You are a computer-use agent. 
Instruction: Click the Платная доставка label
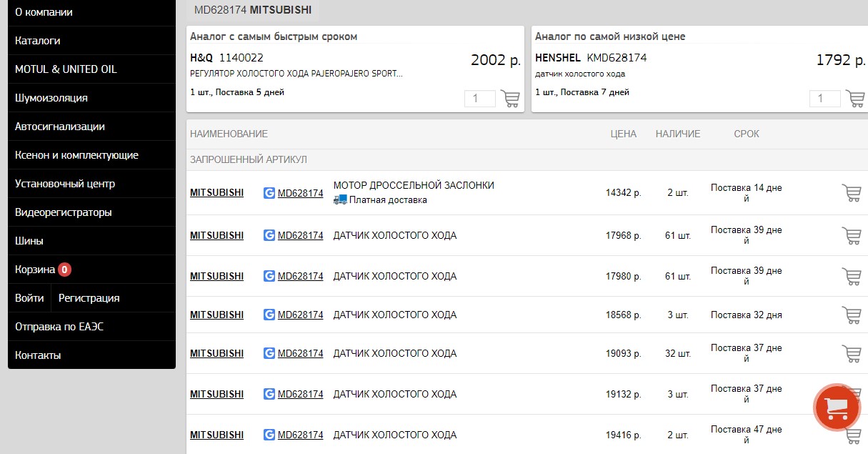pyautogui.click(x=388, y=200)
